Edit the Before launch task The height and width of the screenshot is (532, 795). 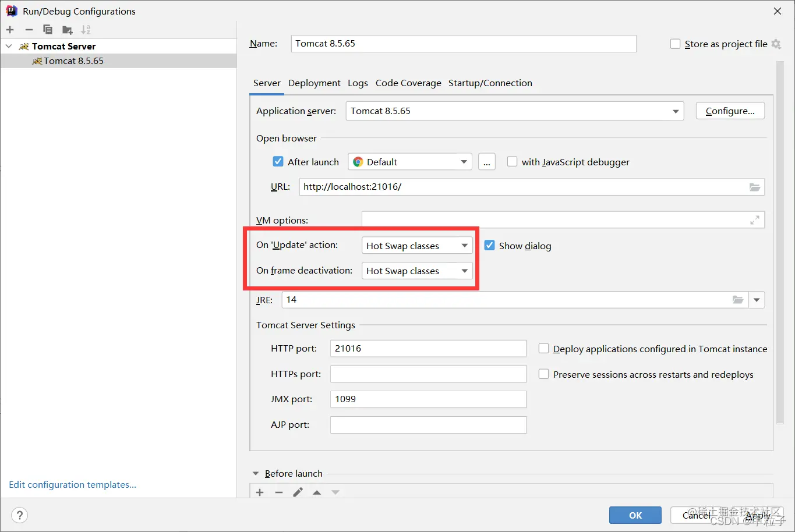[298, 492]
